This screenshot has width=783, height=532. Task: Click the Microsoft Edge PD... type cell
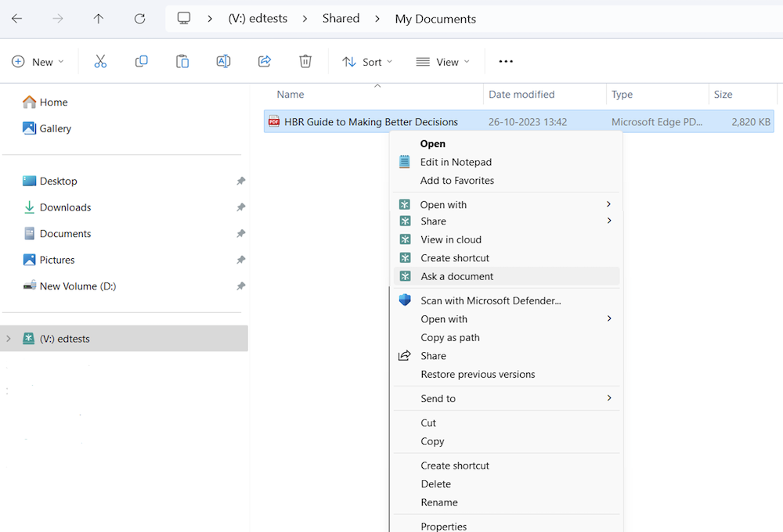coord(657,122)
